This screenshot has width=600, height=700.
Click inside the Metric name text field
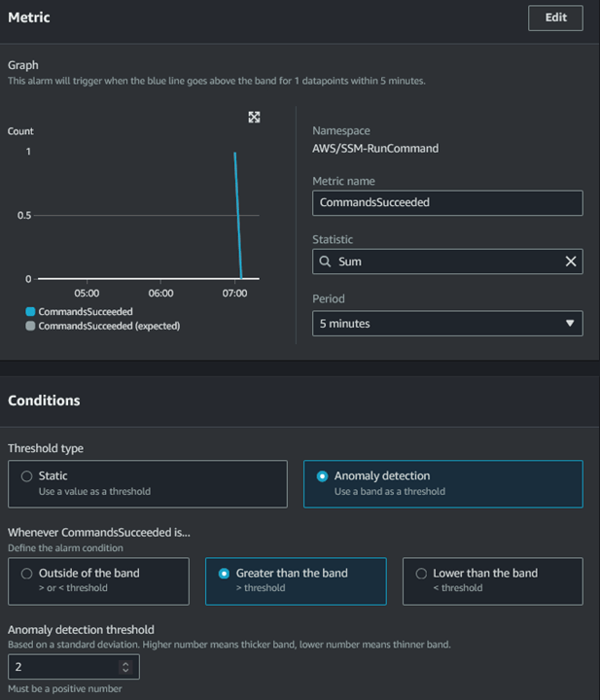click(447, 202)
